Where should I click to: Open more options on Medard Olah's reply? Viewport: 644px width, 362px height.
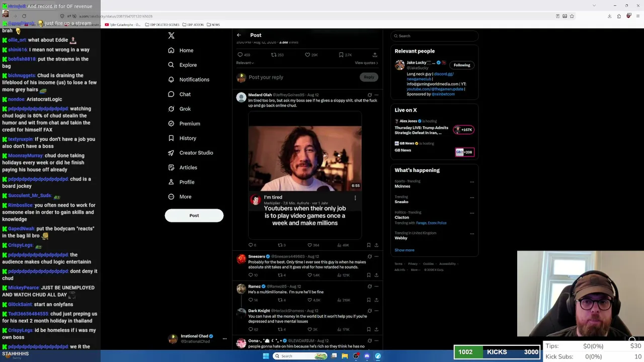[376, 95]
